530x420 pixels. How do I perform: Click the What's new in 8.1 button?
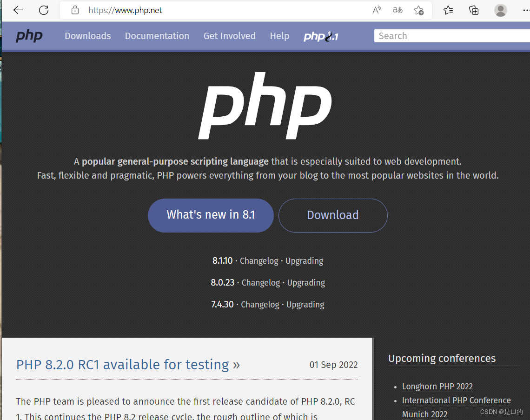tap(210, 215)
